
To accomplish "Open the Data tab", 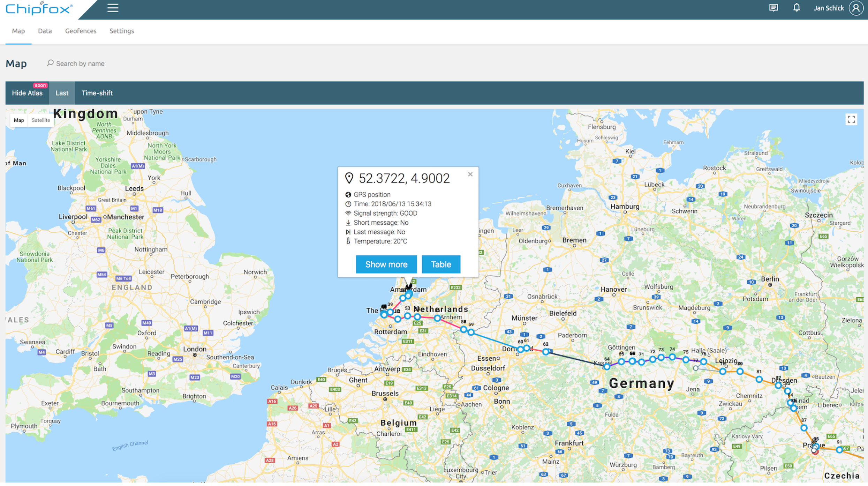I will click(45, 31).
